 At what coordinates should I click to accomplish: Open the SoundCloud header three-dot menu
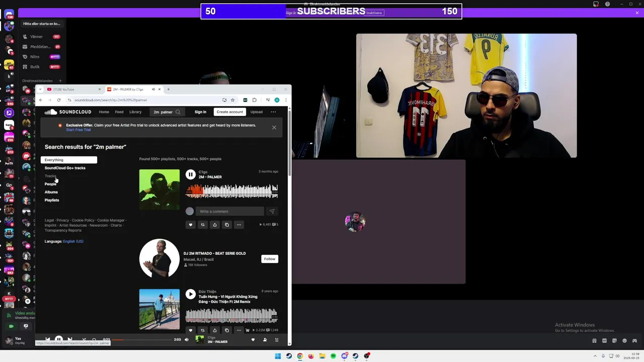pyautogui.click(x=273, y=112)
